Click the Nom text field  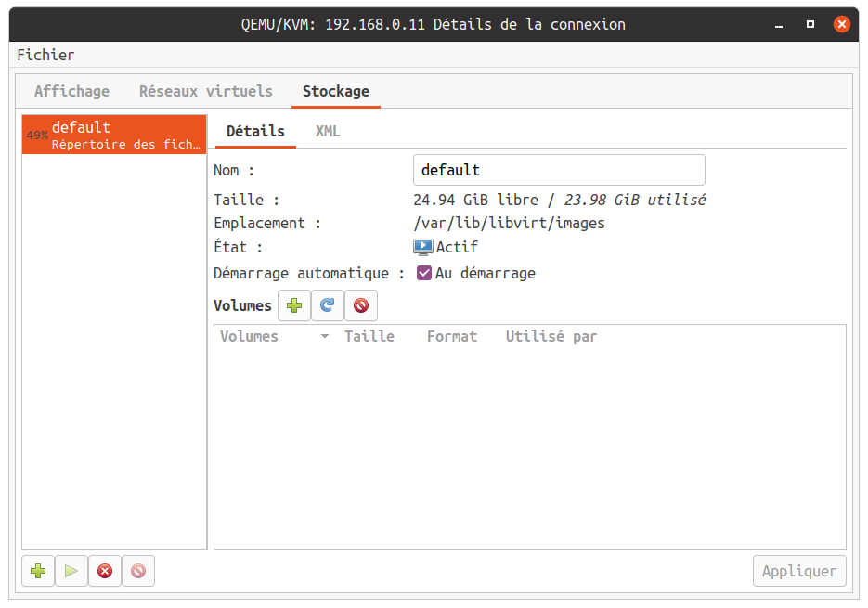pos(559,171)
